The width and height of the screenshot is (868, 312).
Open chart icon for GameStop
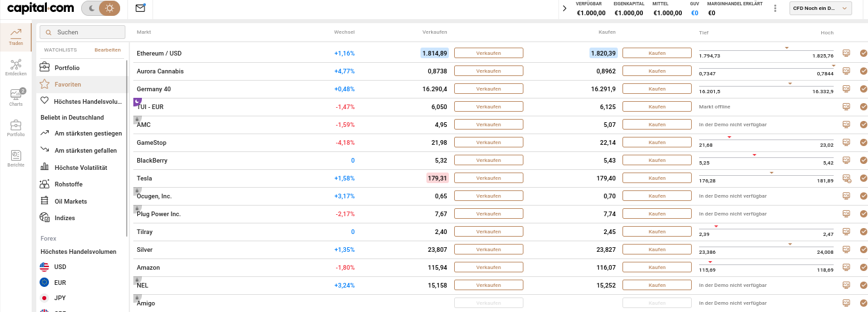click(x=846, y=142)
